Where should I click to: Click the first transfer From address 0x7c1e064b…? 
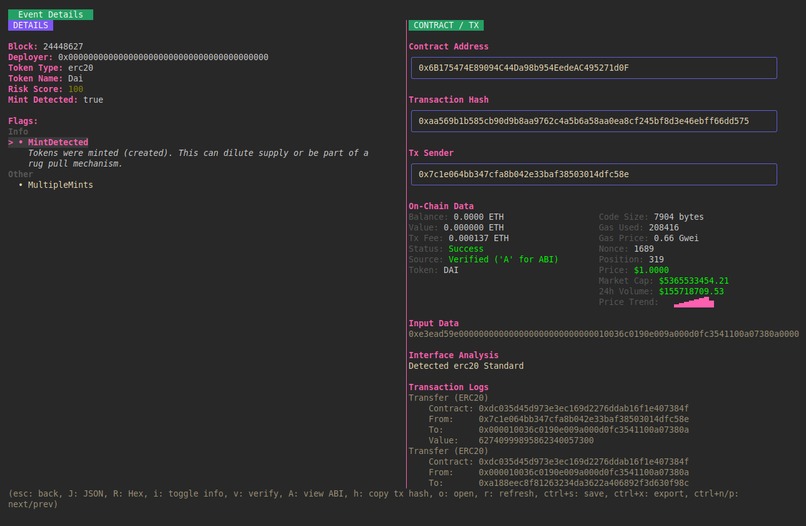(x=583, y=419)
